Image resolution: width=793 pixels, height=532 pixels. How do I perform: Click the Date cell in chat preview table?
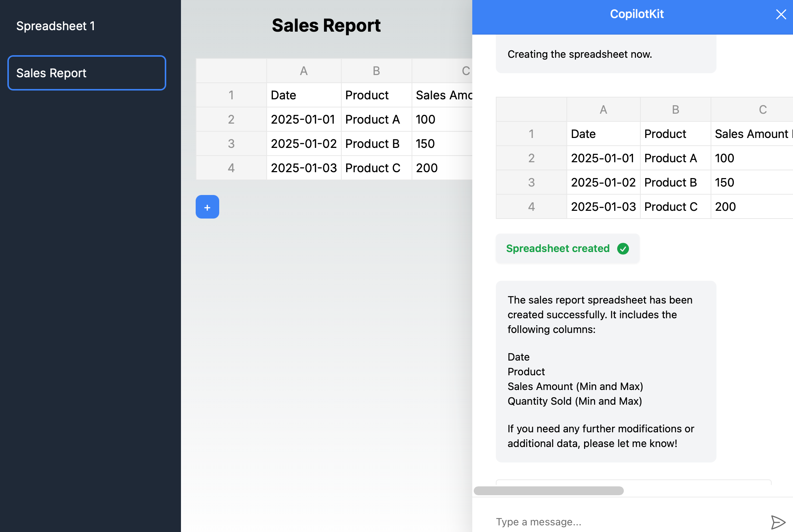coord(604,134)
